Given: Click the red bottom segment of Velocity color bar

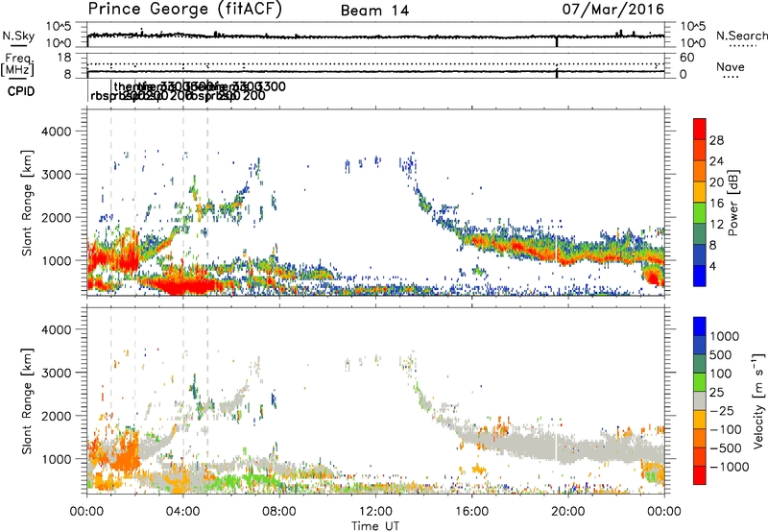Looking at the screenshot, I should 700,475.
